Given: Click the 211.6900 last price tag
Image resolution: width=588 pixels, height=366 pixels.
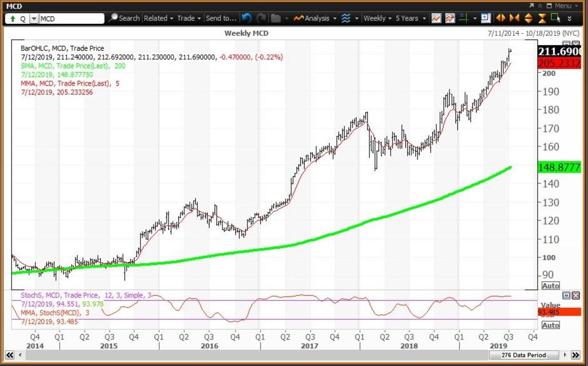Looking at the screenshot, I should 560,52.
